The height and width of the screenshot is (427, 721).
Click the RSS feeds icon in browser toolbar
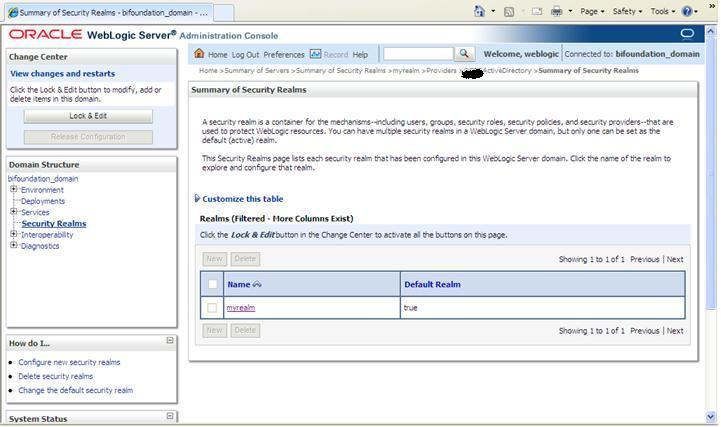tap(509, 11)
